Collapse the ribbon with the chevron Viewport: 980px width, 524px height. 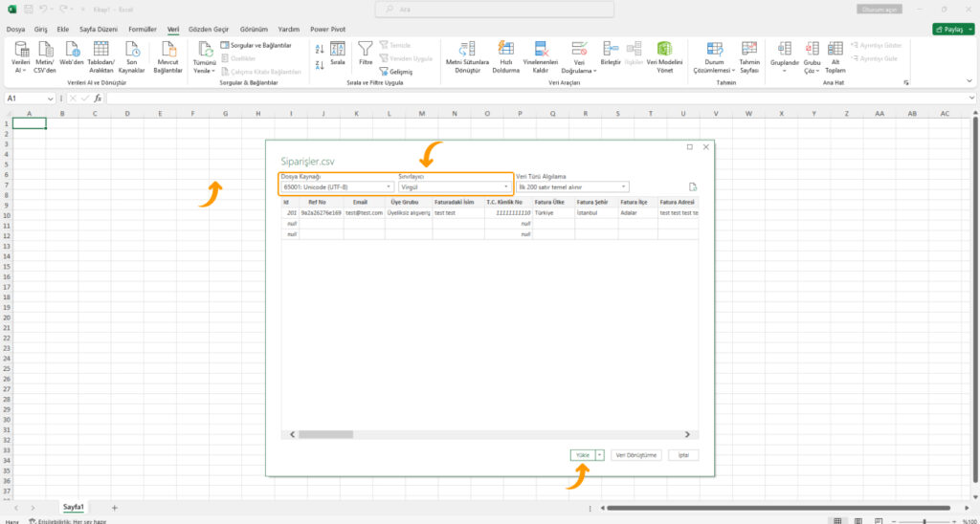(x=969, y=80)
